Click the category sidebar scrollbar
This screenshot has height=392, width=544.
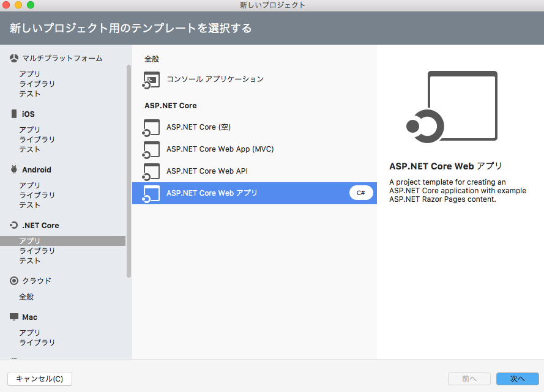coord(129,171)
